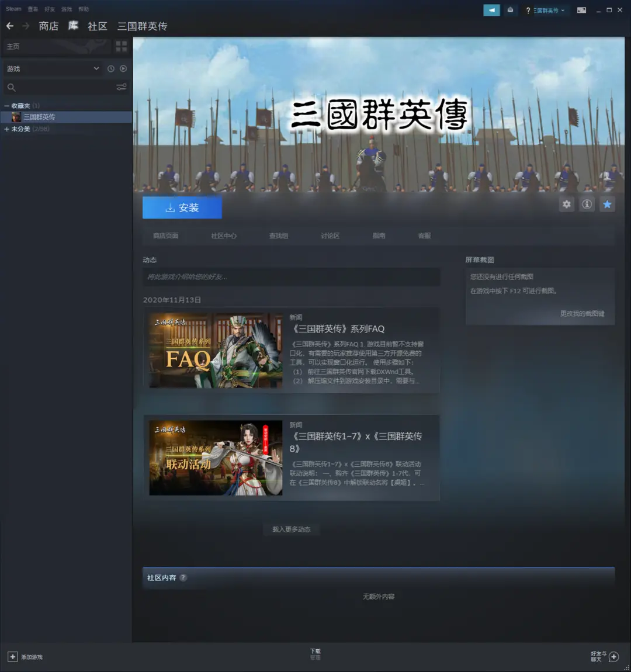Viewport: 631px width, 672px height.
Task: Open the announcements megaphone icon
Action: click(x=491, y=10)
